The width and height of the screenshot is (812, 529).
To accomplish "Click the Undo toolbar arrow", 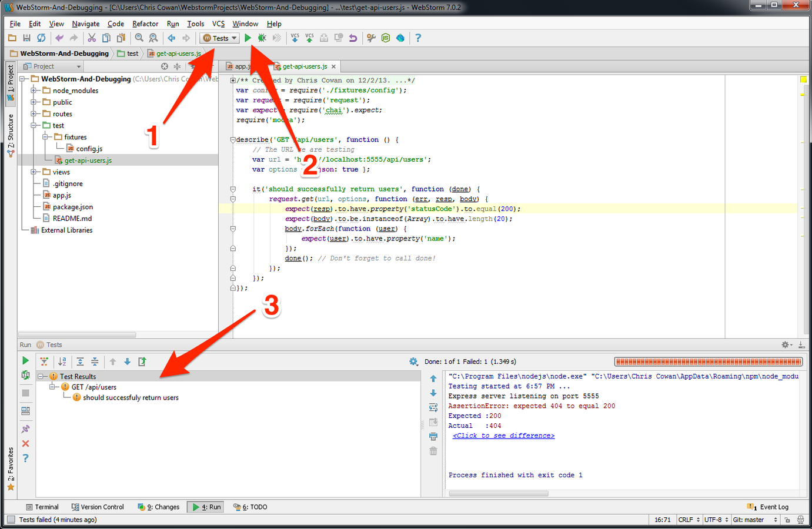I will pos(59,38).
